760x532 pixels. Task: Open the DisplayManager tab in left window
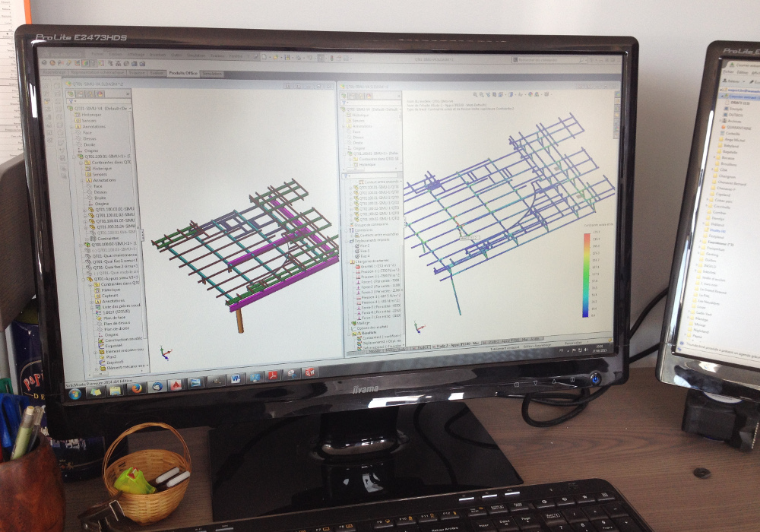pyautogui.click(x=100, y=93)
